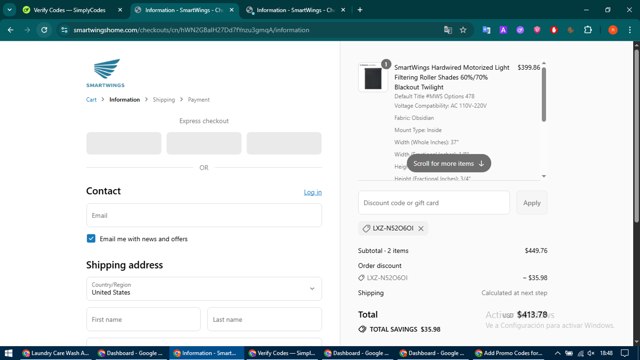Click the third express checkout button
Screen dimensions: 640x360
tap(284, 143)
